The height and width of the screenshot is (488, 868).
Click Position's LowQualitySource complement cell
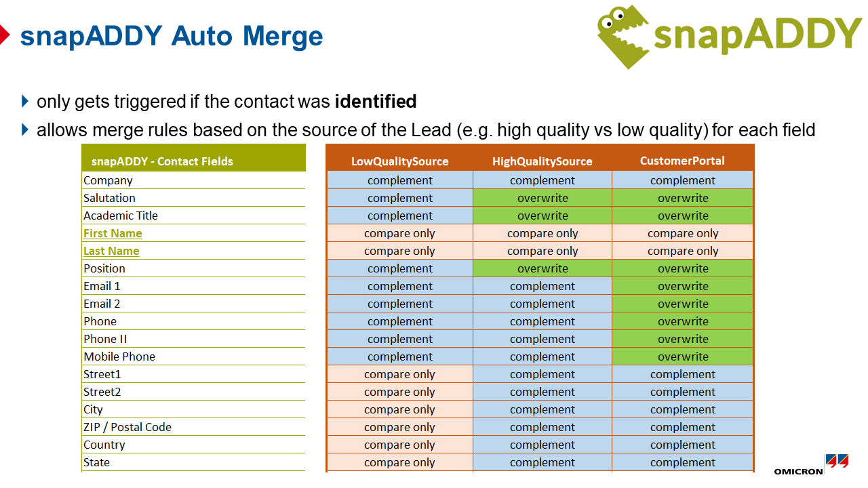tap(400, 268)
